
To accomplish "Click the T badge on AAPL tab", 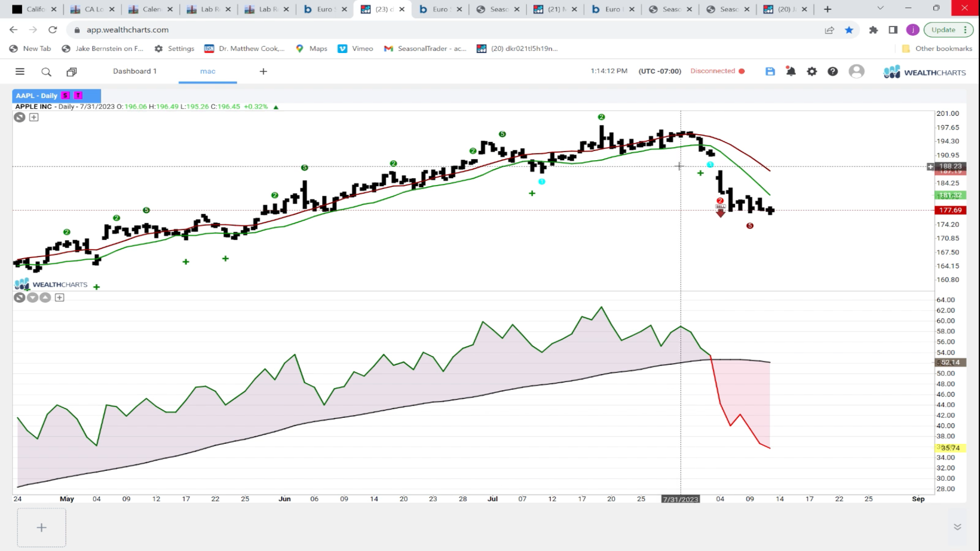I will 78,95.
